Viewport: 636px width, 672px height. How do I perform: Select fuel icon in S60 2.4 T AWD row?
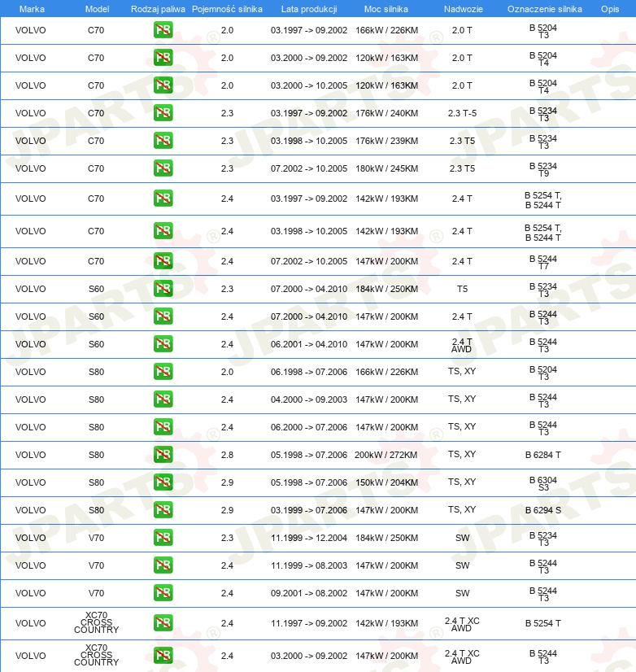(163, 343)
